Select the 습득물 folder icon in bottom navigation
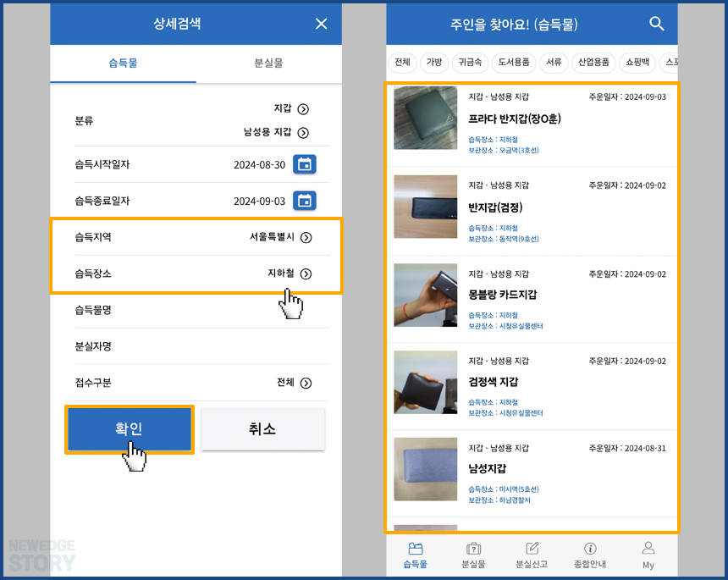Viewport: 728px width, 580px height. point(416,555)
